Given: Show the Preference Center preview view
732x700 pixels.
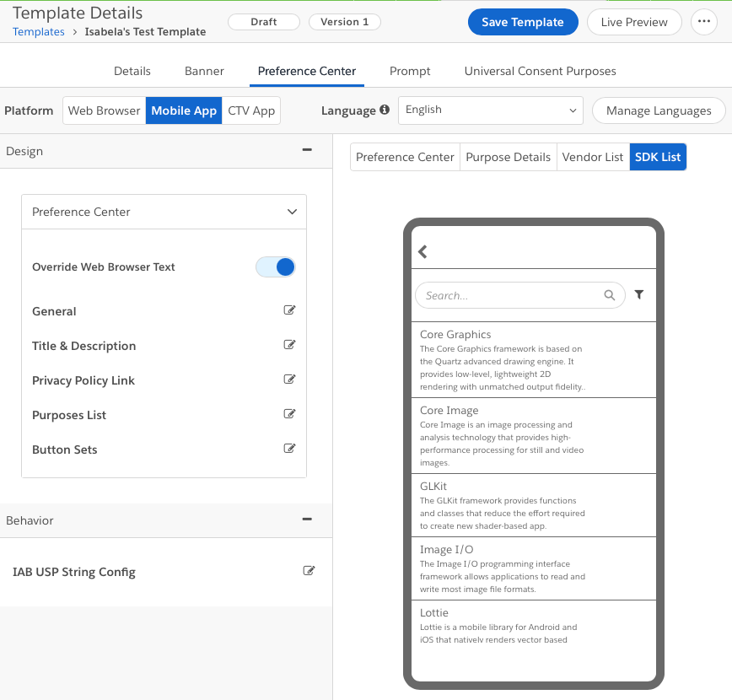Looking at the screenshot, I should click(x=405, y=157).
